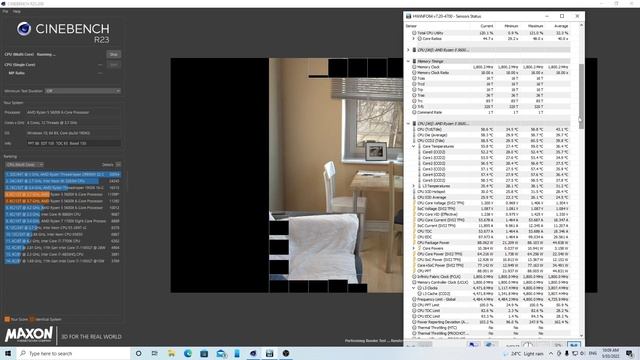Viewport: 640px width, 360px height.
Task: Open the volume control in system tray
Action: (582, 353)
